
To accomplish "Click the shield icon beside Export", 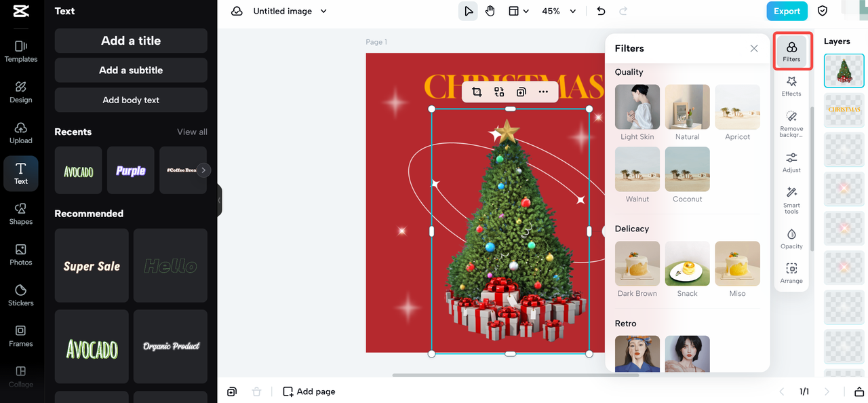I will point(823,11).
